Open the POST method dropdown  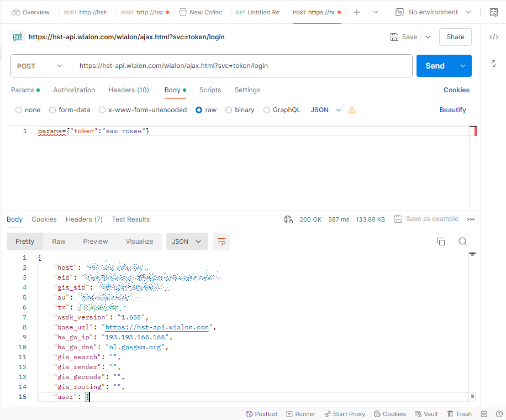click(41, 66)
